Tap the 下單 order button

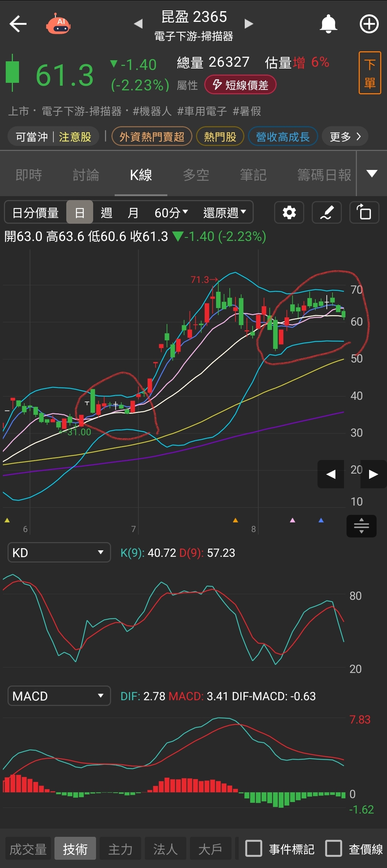[x=370, y=73]
